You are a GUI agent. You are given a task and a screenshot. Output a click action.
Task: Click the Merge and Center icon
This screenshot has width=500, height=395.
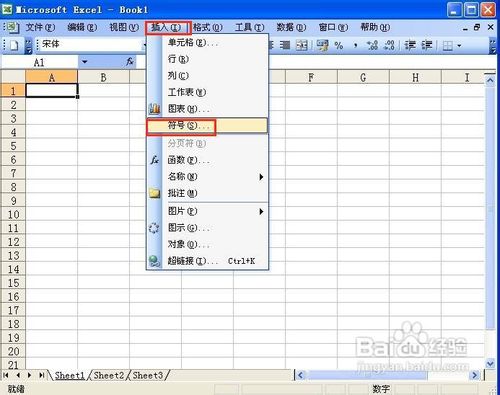(x=302, y=45)
